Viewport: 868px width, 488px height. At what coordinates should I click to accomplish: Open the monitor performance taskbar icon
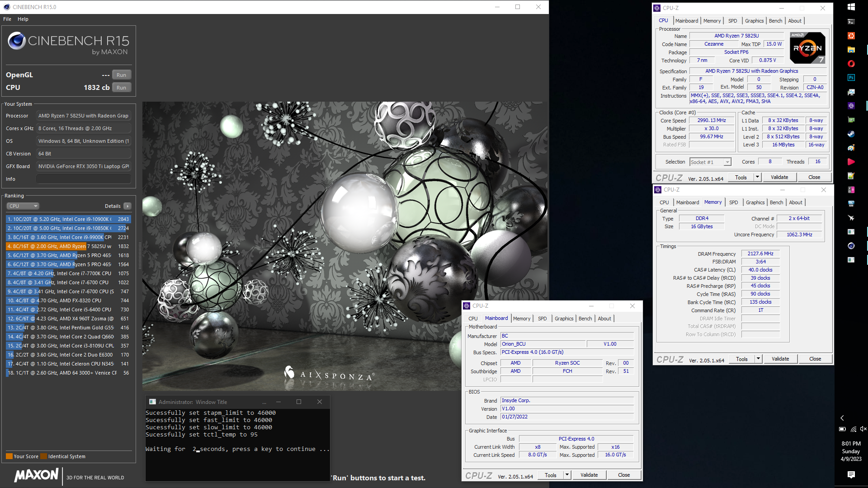coord(851,92)
